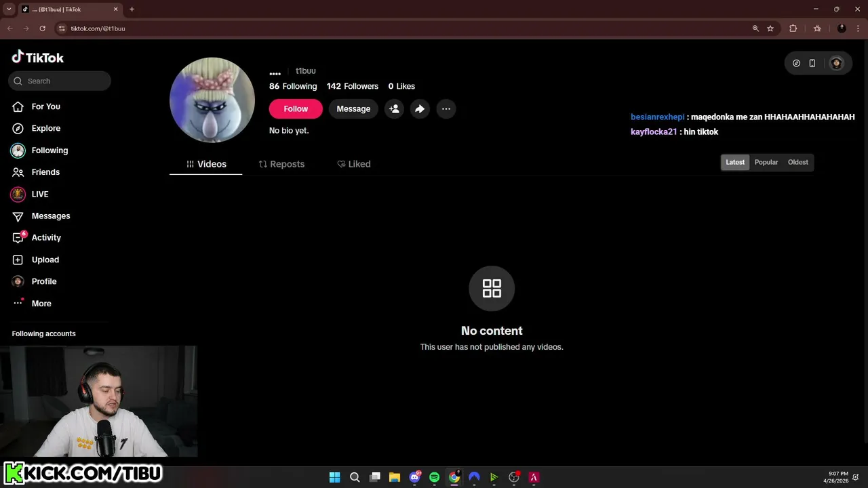Image resolution: width=868 pixels, height=488 pixels.
Task: Click the chat username besianrexhepi
Action: [658, 117]
